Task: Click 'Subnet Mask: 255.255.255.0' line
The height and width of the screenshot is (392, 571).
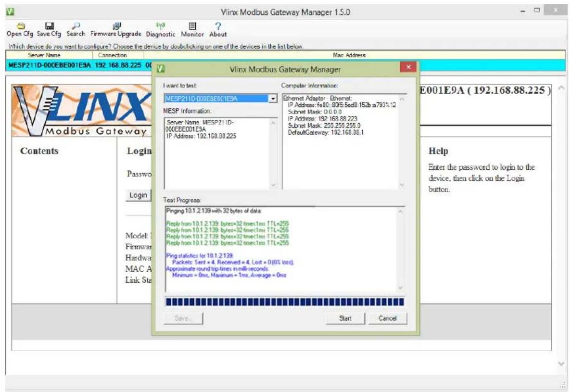Action: 324,126
